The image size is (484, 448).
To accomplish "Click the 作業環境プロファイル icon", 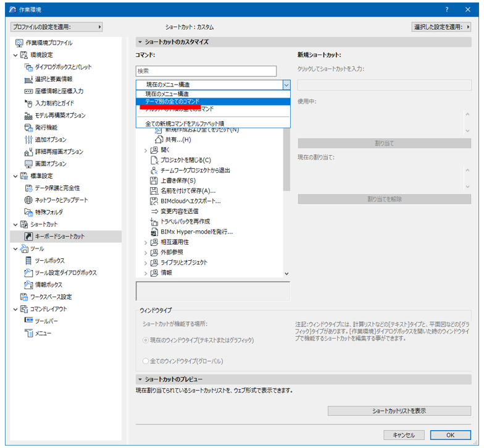I will (19, 43).
